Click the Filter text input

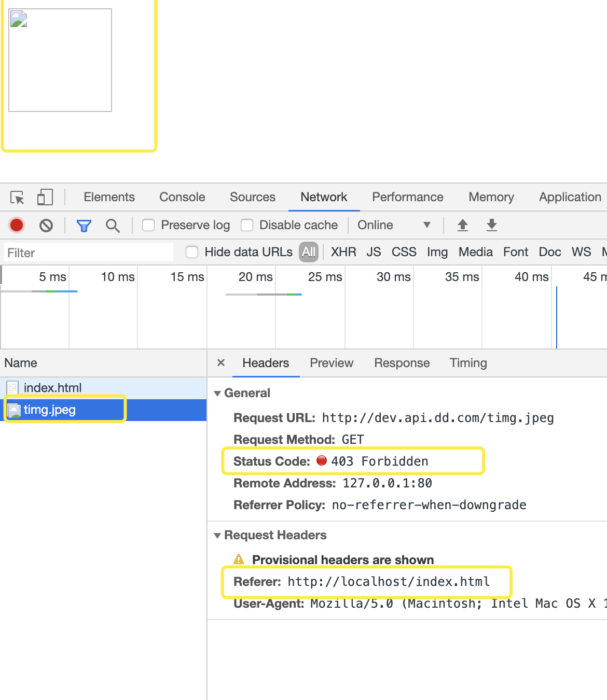click(89, 253)
